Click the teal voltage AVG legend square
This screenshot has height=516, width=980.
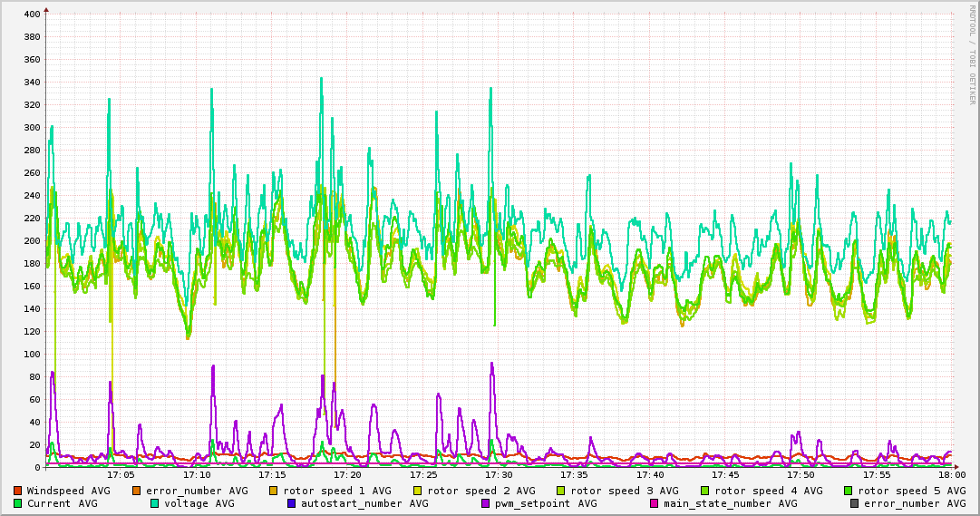click(154, 503)
